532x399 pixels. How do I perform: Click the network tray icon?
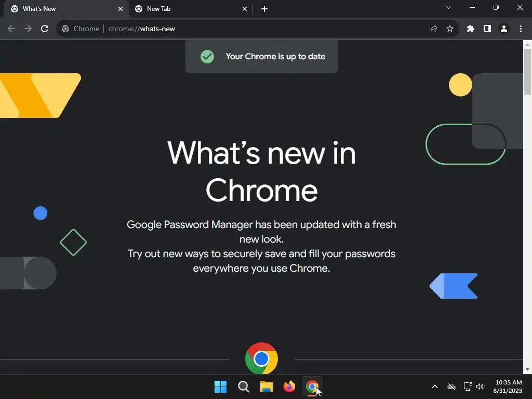click(468, 387)
